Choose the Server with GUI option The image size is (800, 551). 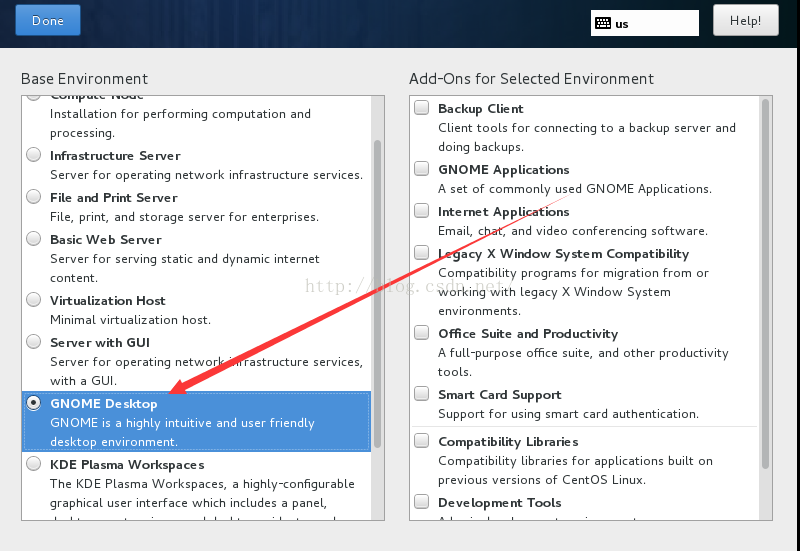(34, 343)
